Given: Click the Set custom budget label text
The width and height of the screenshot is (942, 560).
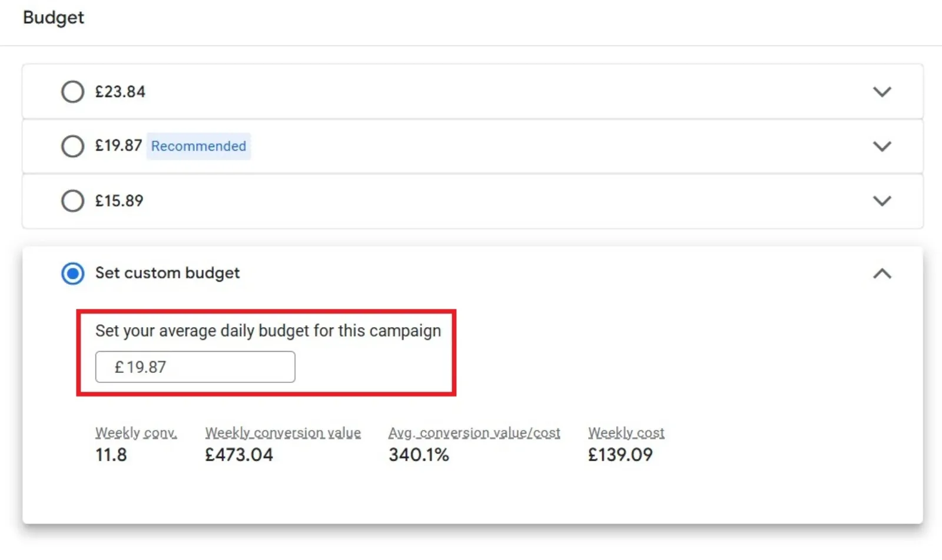Looking at the screenshot, I should (x=167, y=273).
